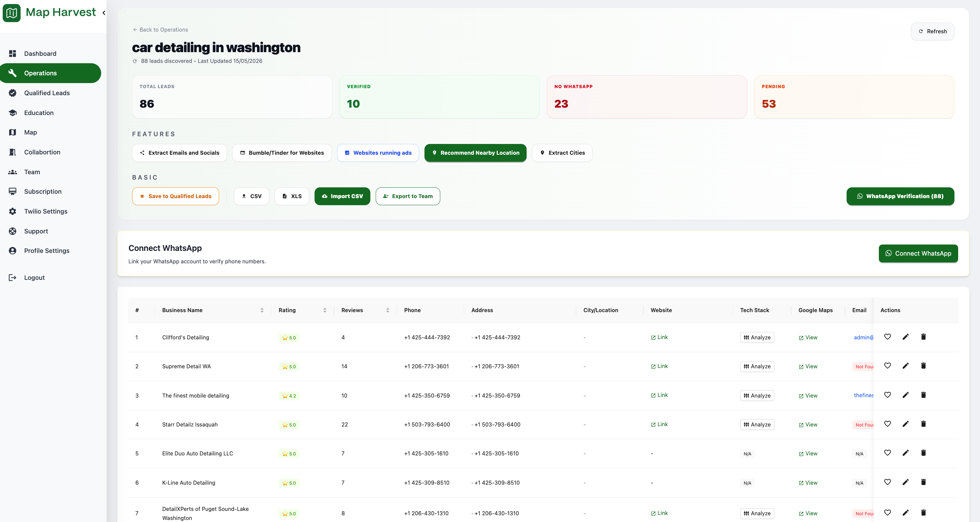Open website Link for Clifford's Detailing
The height and width of the screenshot is (522, 980).
point(659,337)
